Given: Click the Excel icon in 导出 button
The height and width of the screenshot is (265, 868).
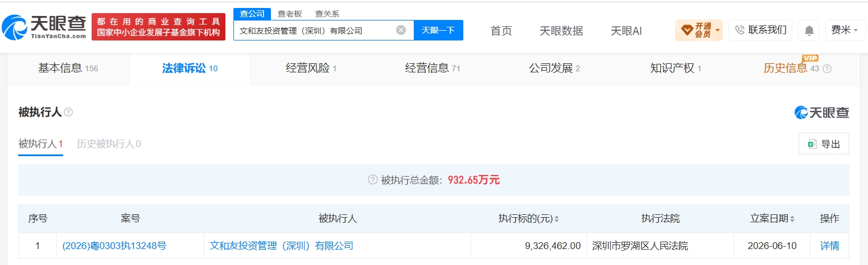Looking at the screenshot, I should 812,144.
